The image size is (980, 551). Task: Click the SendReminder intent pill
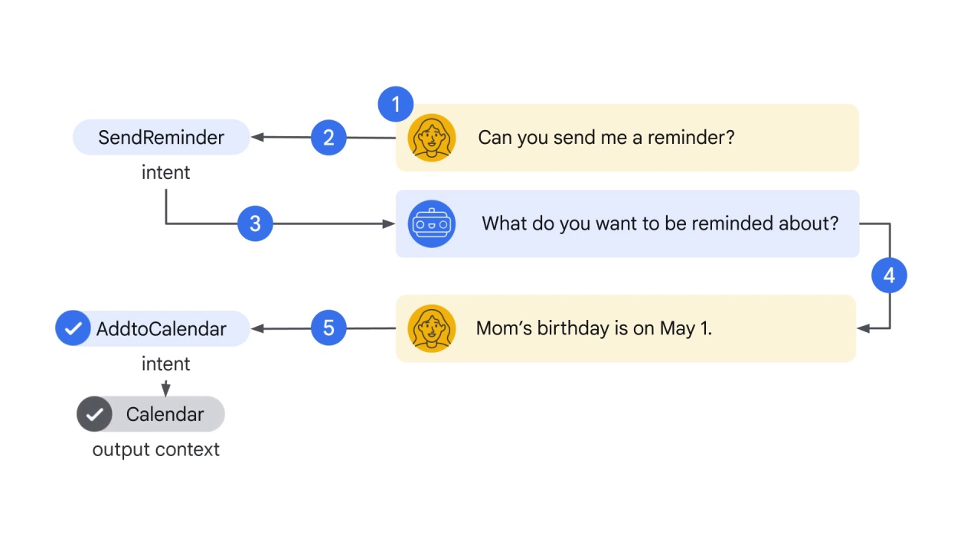point(162,138)
